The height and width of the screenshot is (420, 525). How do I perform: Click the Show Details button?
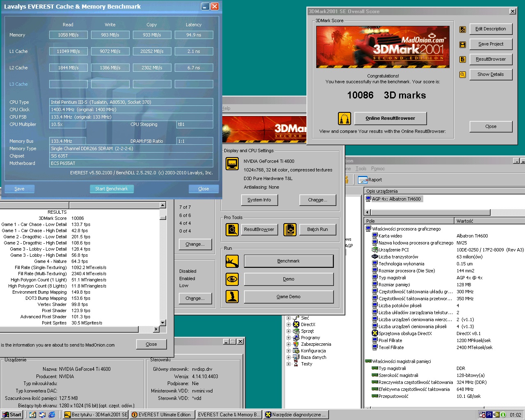(491, 75)
